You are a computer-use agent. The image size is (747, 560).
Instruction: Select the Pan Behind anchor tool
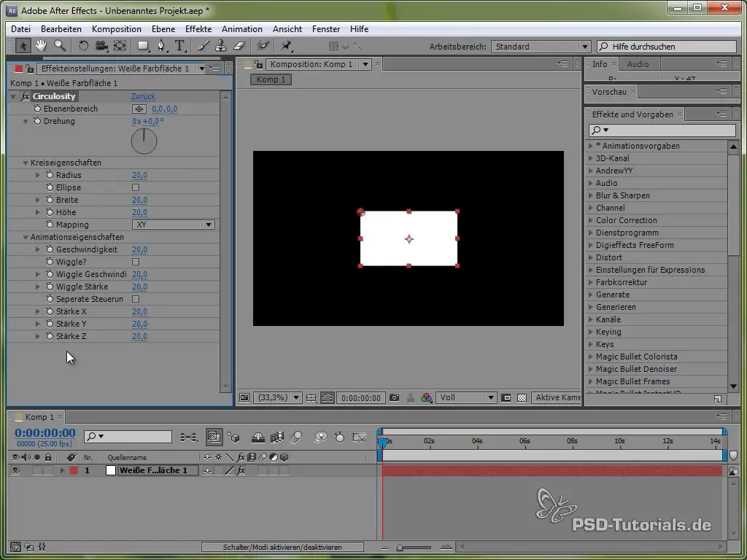[x=120, y=46]
